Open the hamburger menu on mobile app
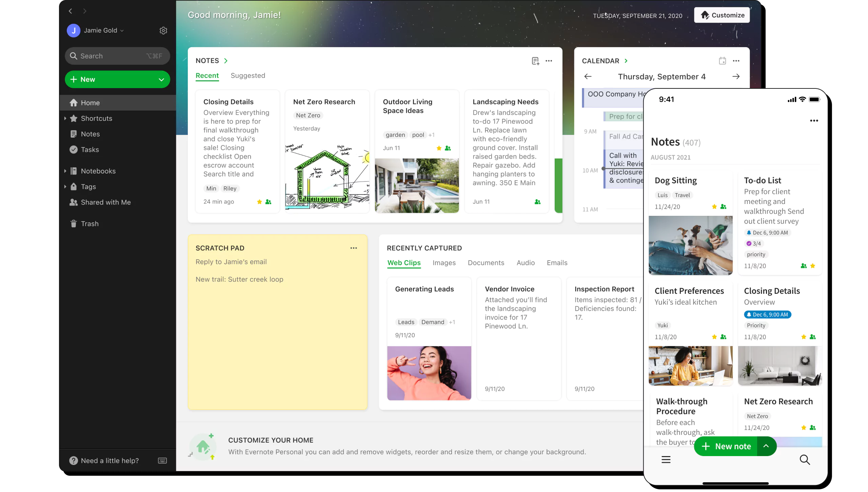Screen dimensions: 868x492 (666, 460)
